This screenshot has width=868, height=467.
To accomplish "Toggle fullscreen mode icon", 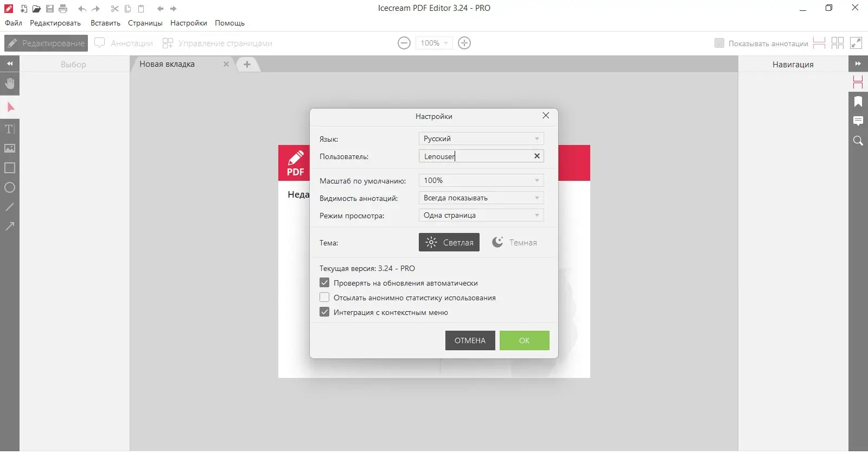I will coord(856,43).
